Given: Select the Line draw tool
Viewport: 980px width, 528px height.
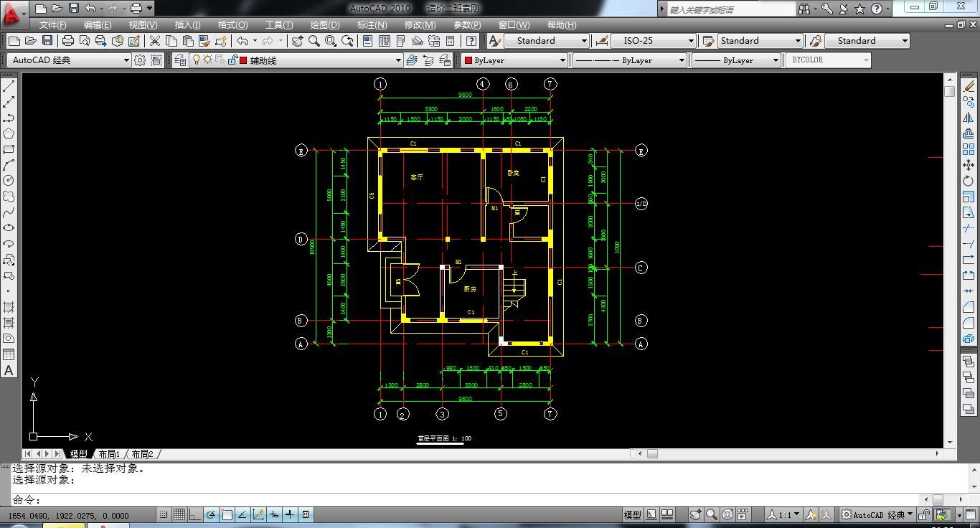Looking at the screenshot, I should [9, 87].
